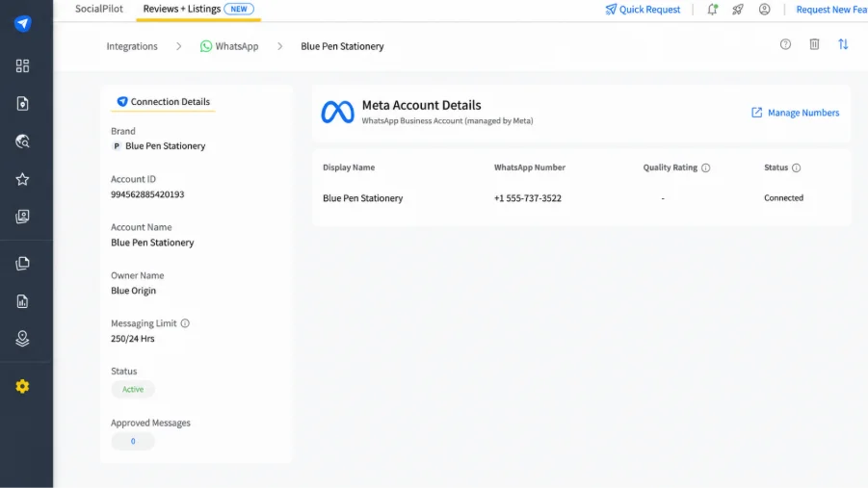Click Brand value Blue Pen Stationery
The height and width of the screenshot is (488, 868).
165,146
